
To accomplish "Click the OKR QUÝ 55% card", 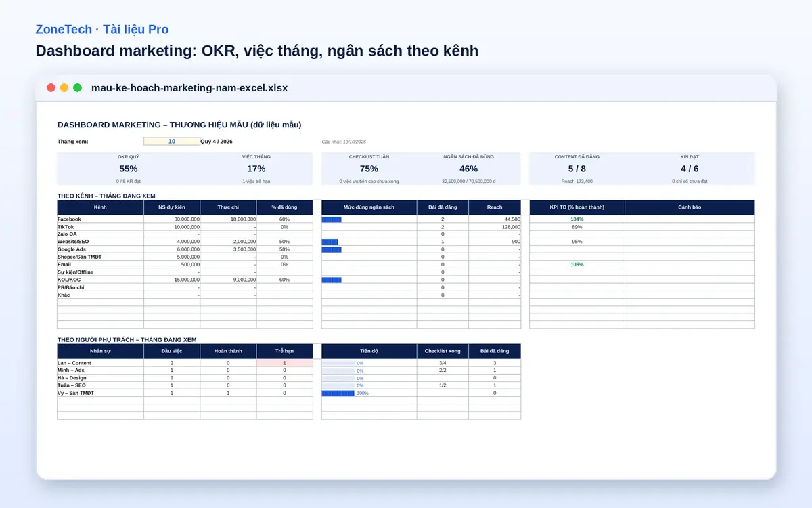I will 129,169.
